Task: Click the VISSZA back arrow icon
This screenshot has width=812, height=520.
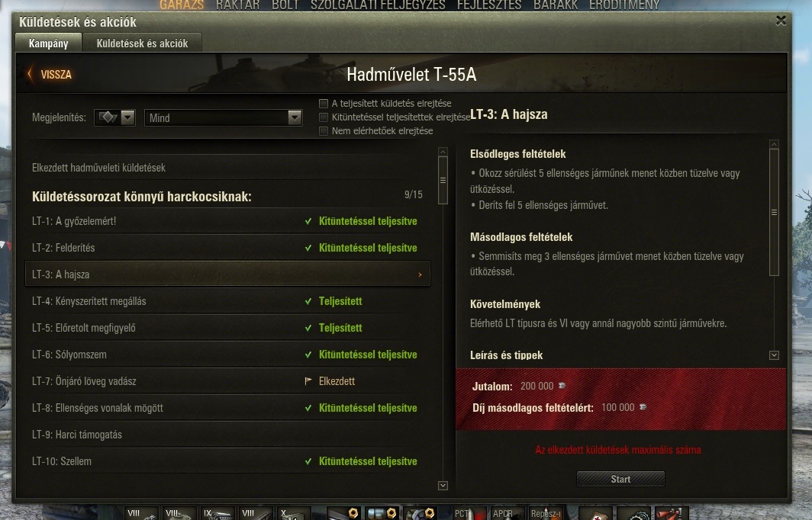Action: pyautogui.click(x=30, y=75)
